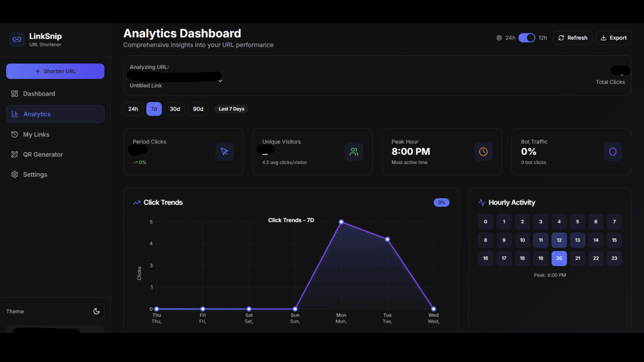This screenshot has height=362, width=644.
Task: Select hour 23 in Hourly Activity
Action: [614, 258]
